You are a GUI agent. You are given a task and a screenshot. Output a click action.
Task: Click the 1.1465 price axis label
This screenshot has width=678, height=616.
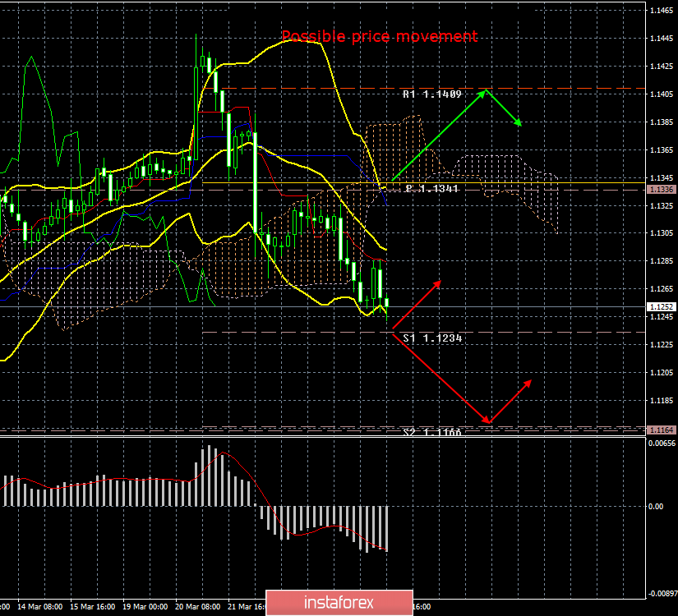tap(662, 11)
